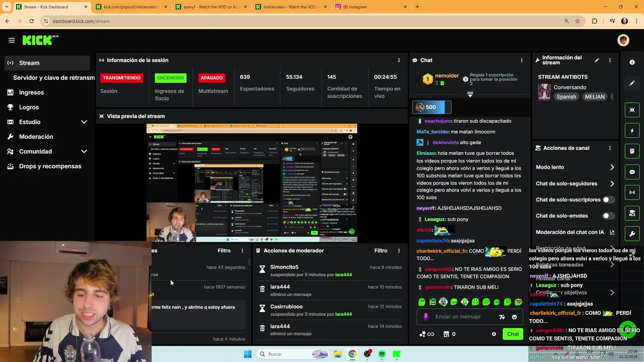Click the Casirrubiooo suspension entry
644x362 pixels.
click(330, 310)
